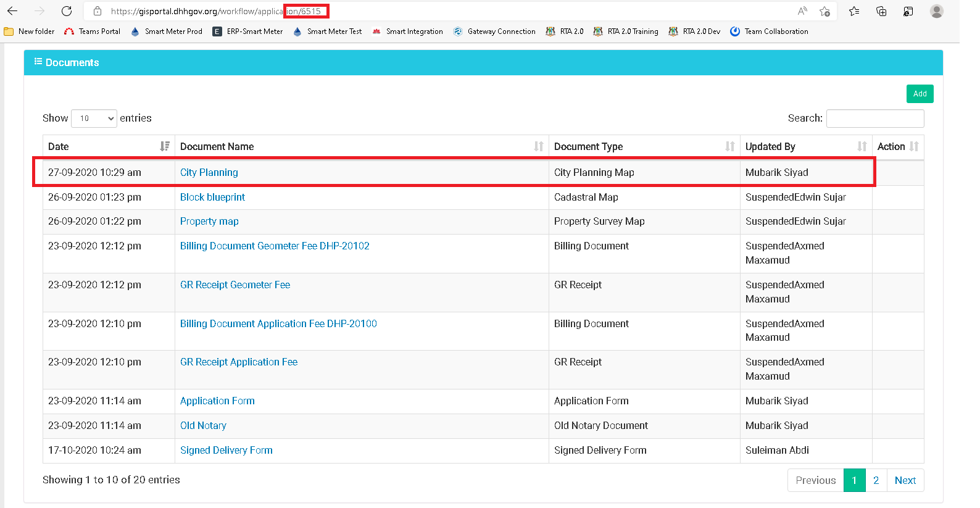Open Team Collaboration bookmark
The width and height of the screenshot is (980, 508).
point(769,31)
